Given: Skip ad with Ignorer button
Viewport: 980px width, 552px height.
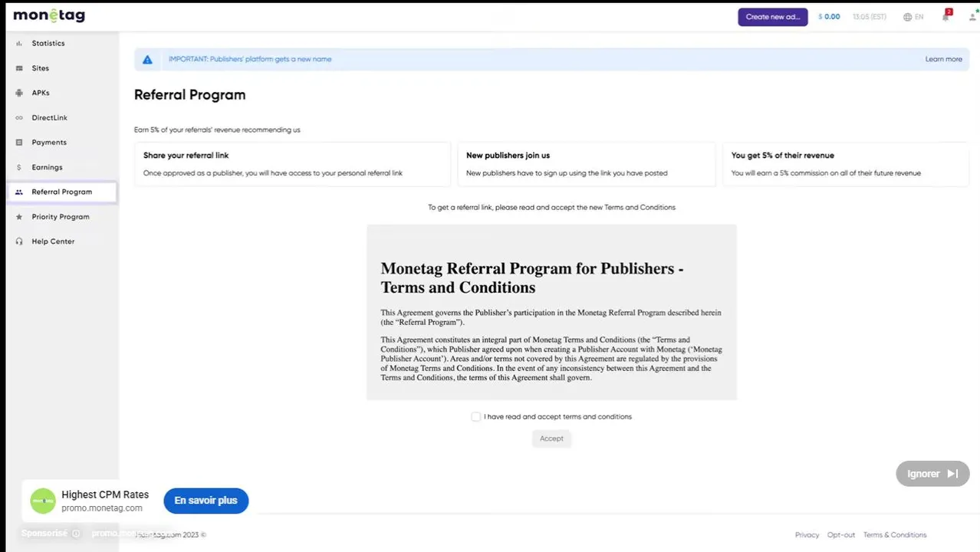Looking at the screenshot, I should [x=932, y=474].
